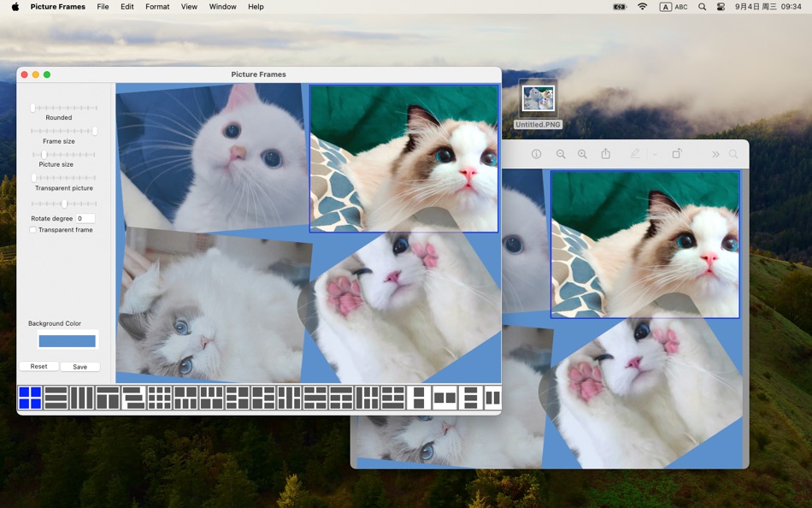
Task: Open Spotlight search from the menu bar
Action: [x=702, y=7]
